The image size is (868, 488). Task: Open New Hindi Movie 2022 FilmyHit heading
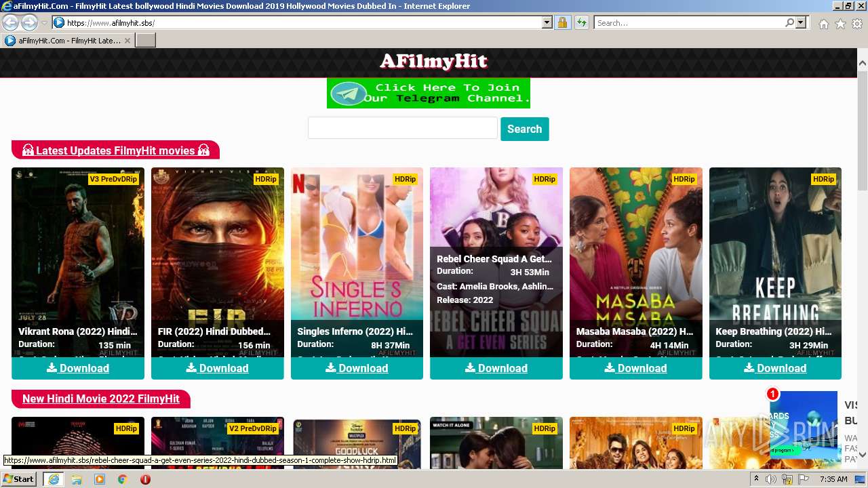click(100, 399)
